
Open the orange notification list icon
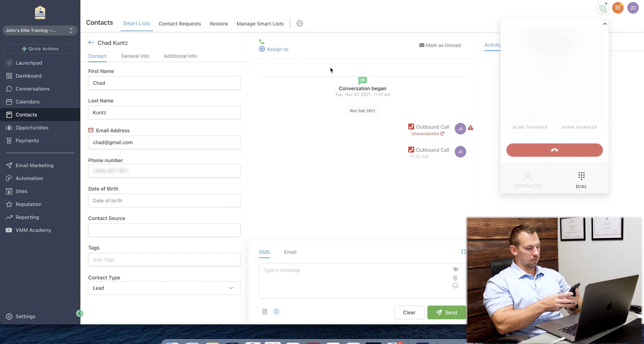[618, 8]
